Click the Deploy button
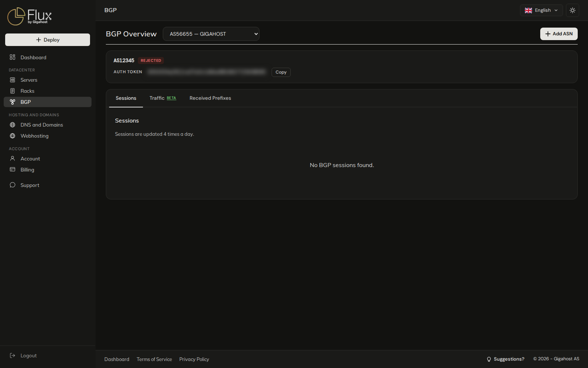The height and width of the screenshot is (368, 588). click(47, 40)
